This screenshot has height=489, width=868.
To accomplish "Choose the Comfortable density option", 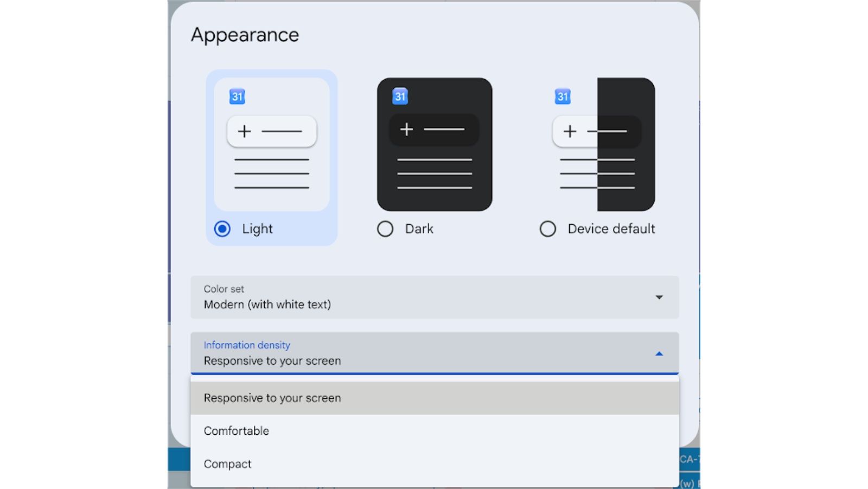I will click(435, 431).
